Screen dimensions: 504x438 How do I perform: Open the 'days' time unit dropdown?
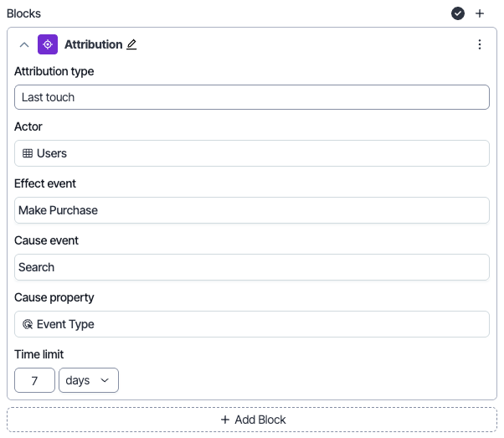click(x=88, y=380)
